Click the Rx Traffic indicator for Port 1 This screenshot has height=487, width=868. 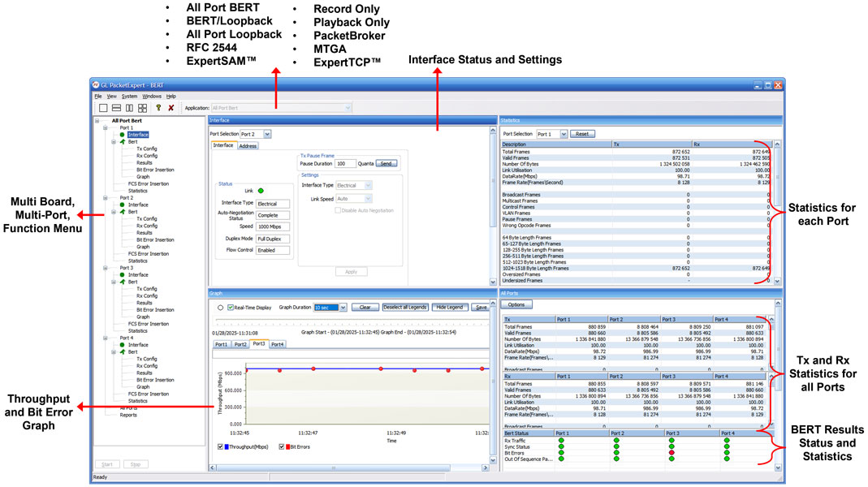(x=561, y=441)
